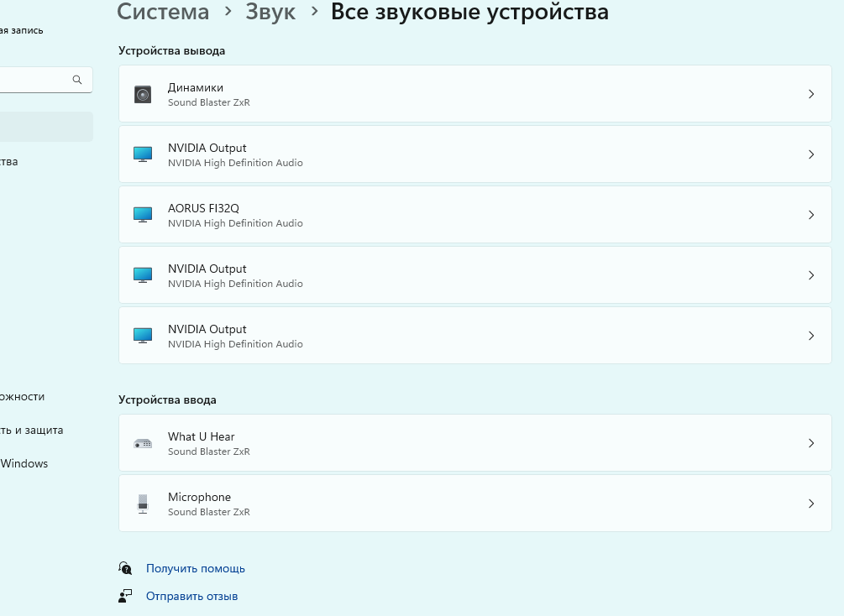Click monitor icon of NVIDIA Output above AORUS

tap(143, 154)
